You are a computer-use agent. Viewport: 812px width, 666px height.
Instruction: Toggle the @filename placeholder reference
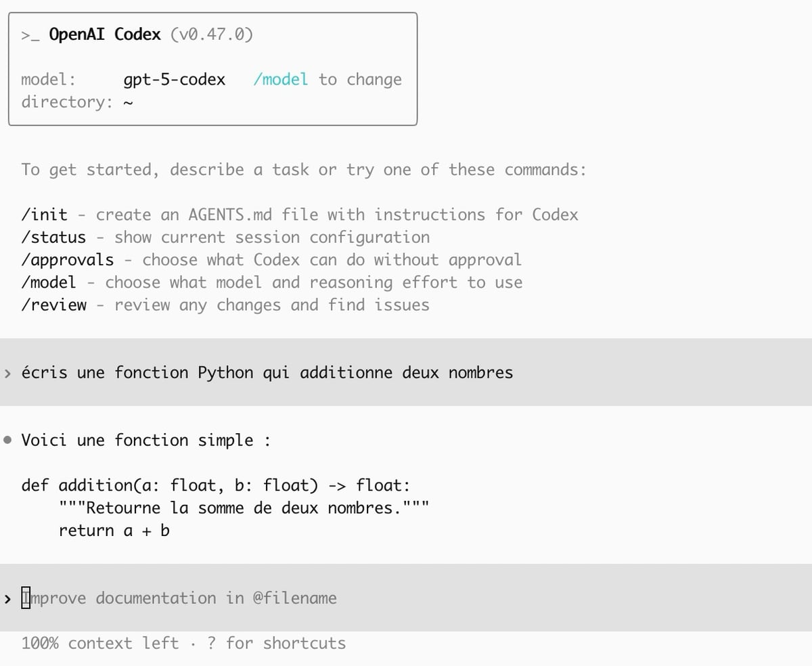coord(302,598)
